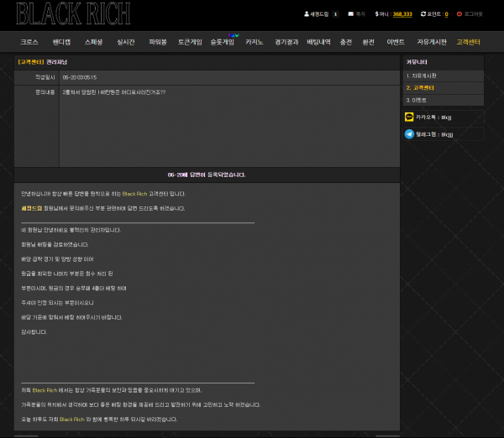Open the 파워볼 menu item
504x438 pixels.
[158, 41]
